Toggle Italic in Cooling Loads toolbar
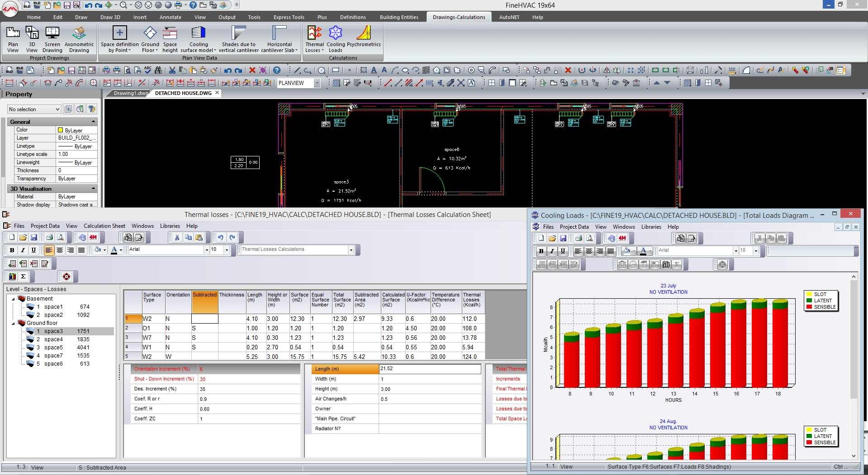868x475 pixels. click(x=552, y=251)
